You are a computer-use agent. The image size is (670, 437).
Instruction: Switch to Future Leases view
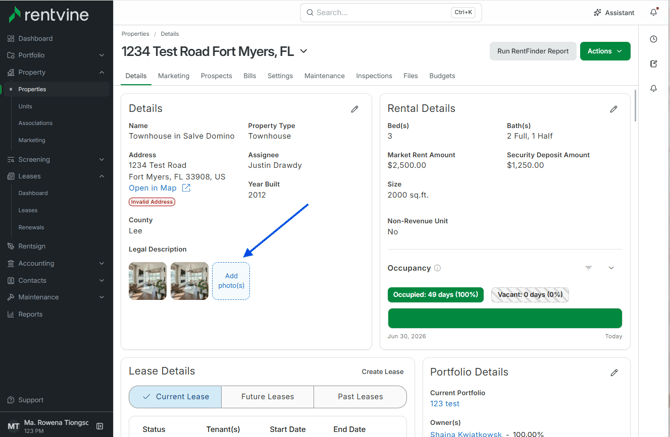tap(267, 397)
